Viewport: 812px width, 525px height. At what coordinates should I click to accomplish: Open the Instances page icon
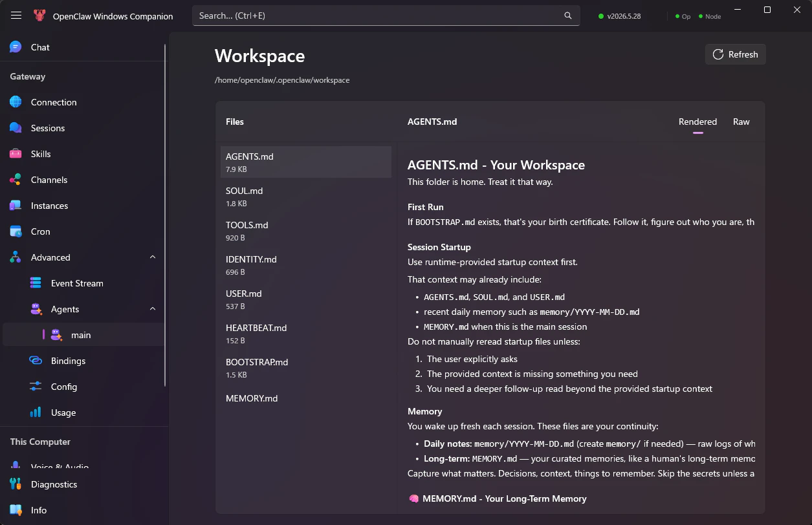16,206
